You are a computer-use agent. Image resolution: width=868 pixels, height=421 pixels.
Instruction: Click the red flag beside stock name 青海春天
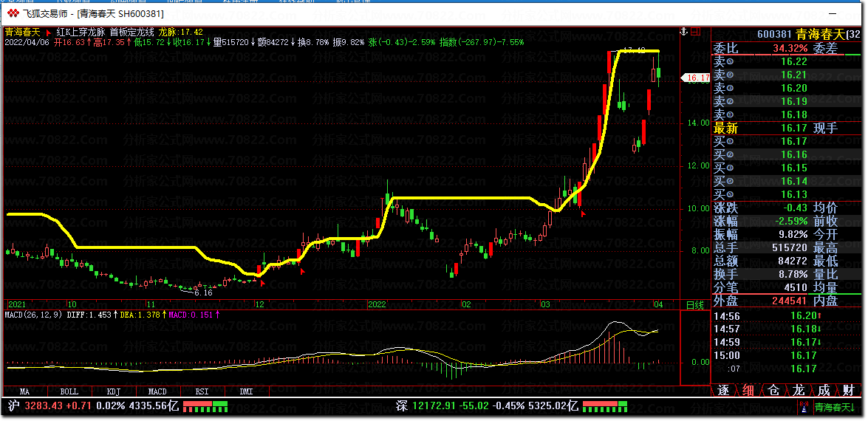click(47, 32)
